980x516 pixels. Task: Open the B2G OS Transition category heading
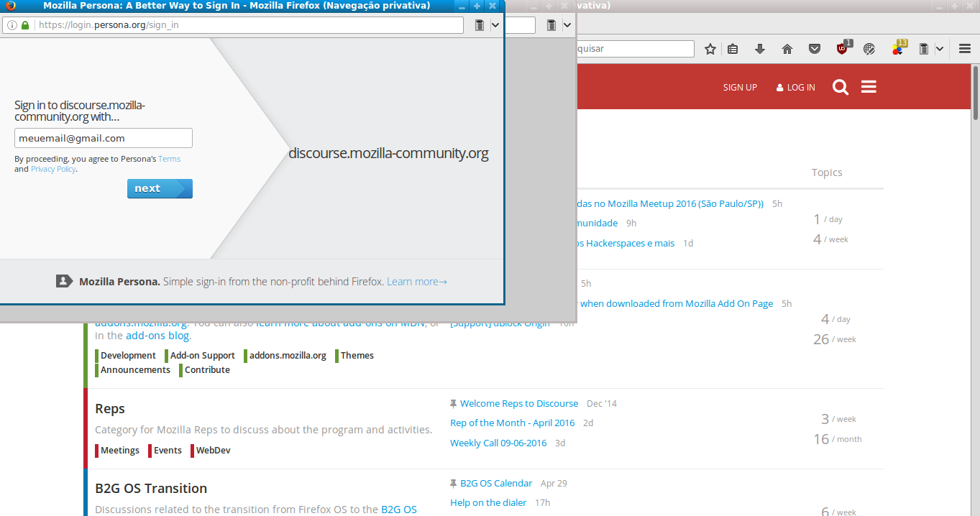coord(151,489)
